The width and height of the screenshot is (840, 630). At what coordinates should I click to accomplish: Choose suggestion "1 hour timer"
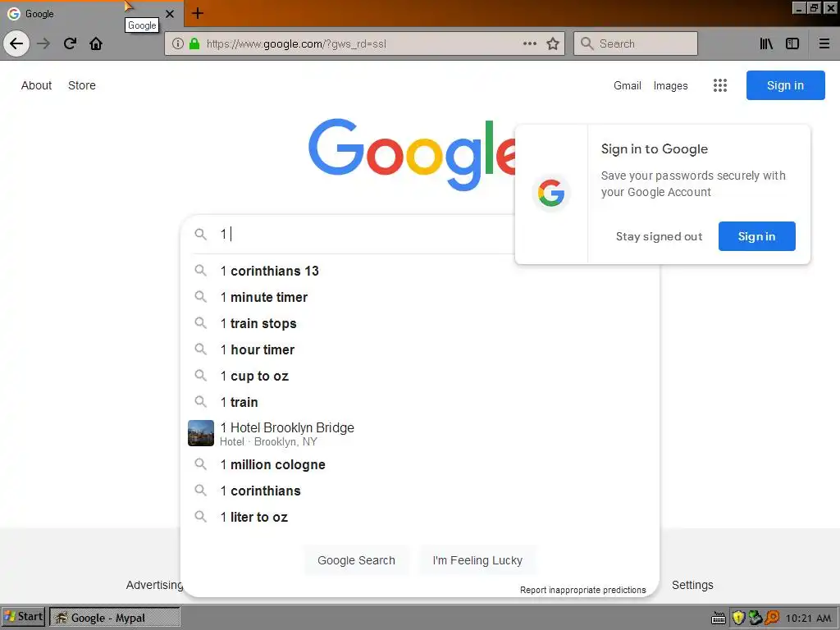click(420, 349)
